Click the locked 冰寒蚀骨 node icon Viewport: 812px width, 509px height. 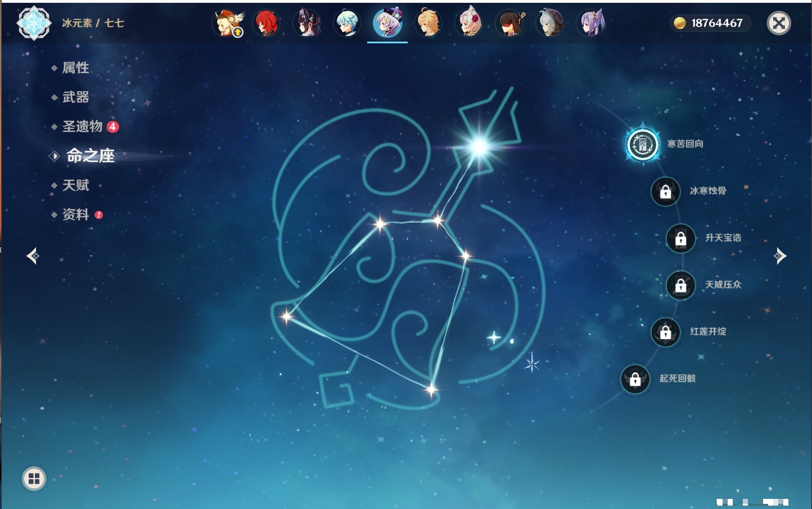pyautogui.click(x=665, y=191)
